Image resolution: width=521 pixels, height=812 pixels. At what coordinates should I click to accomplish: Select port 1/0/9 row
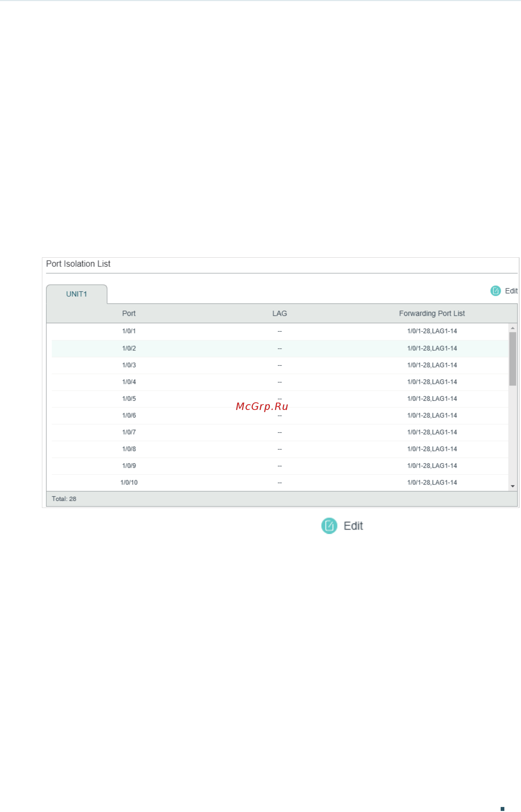pyautogui.click(x=280, y=466)
